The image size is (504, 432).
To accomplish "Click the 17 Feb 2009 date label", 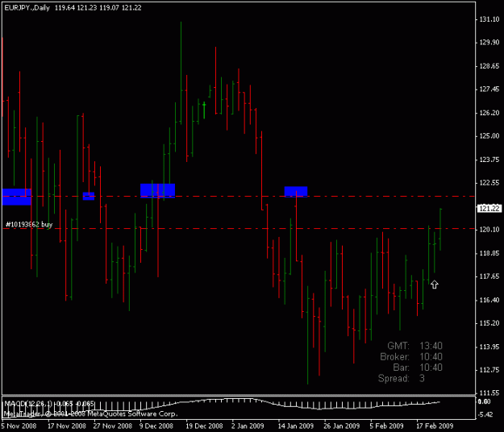I will tap(435, 426).
